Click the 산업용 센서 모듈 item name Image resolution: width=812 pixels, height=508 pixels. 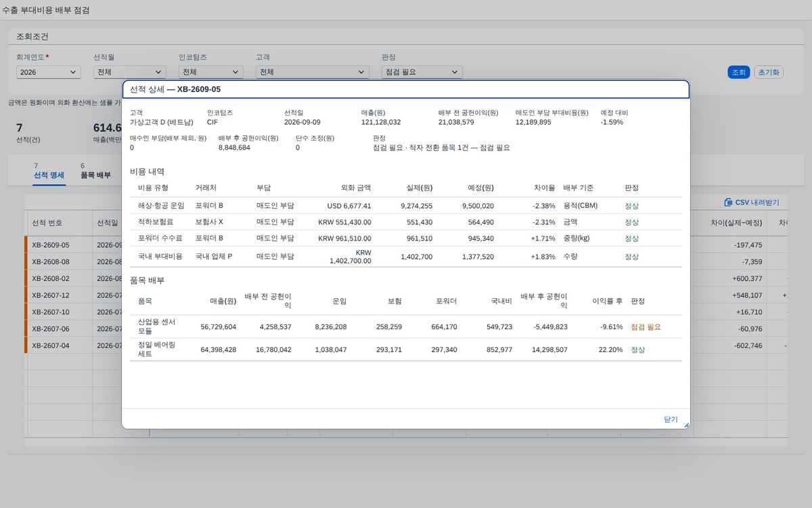[157, 326]
